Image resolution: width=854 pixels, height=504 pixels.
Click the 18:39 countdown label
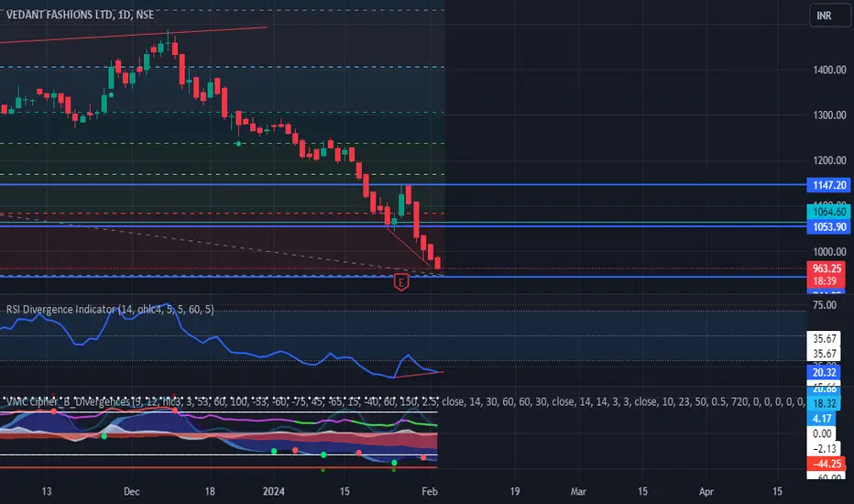point(826,281)
